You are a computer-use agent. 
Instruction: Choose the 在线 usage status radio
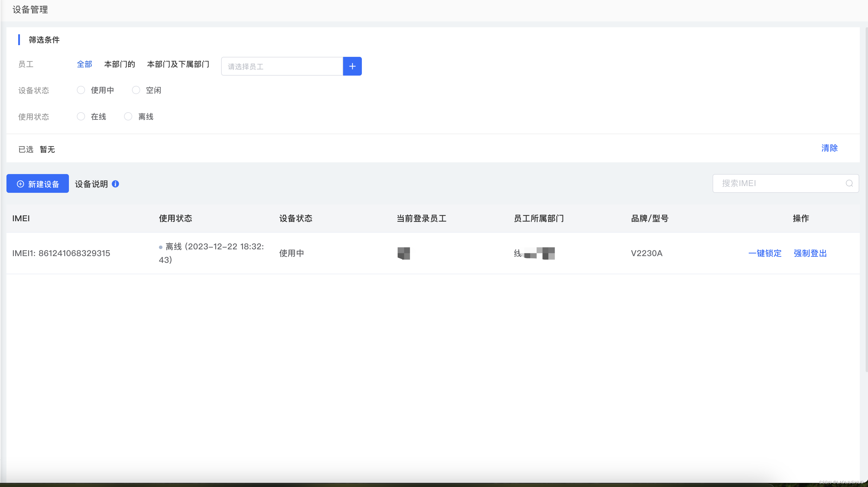81,117
